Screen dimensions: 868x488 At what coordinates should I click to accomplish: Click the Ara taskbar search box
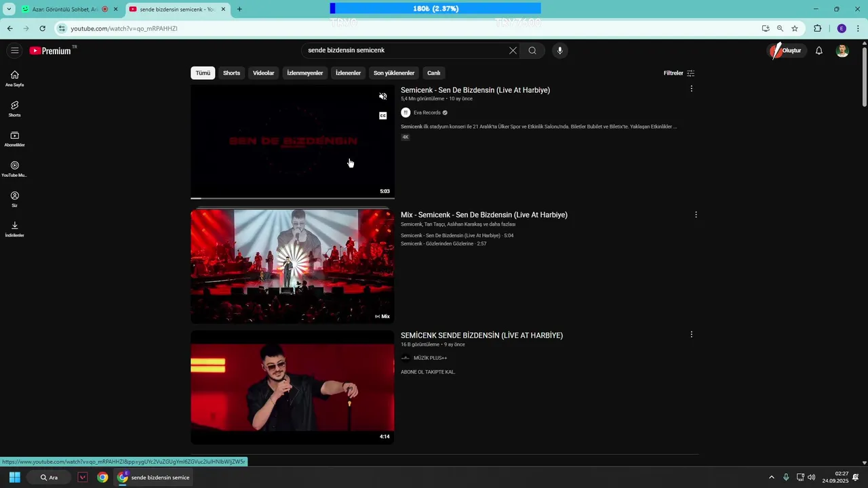click(x=49, y=477)
